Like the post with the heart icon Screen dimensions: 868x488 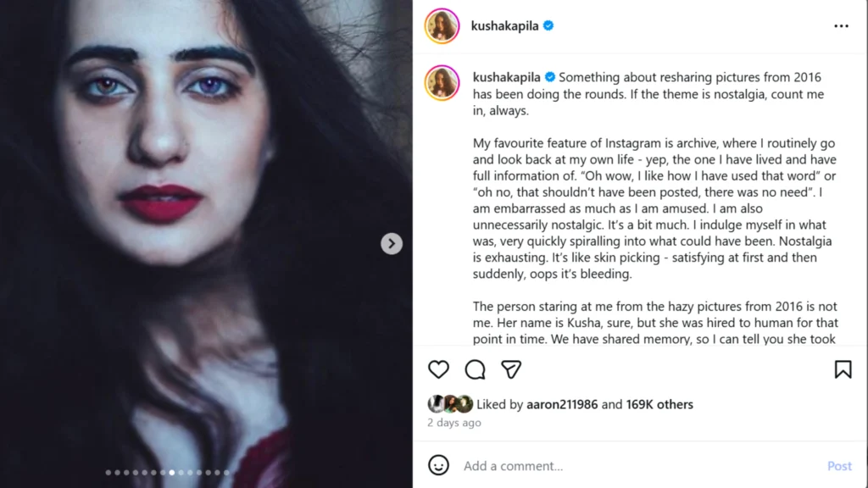[x=438, y=369]
